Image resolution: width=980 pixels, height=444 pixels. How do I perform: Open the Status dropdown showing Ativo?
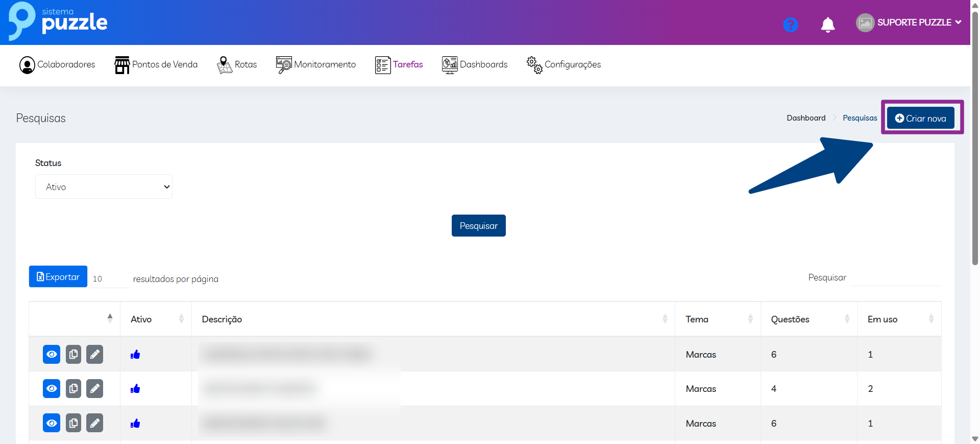[x=104, y=186]
